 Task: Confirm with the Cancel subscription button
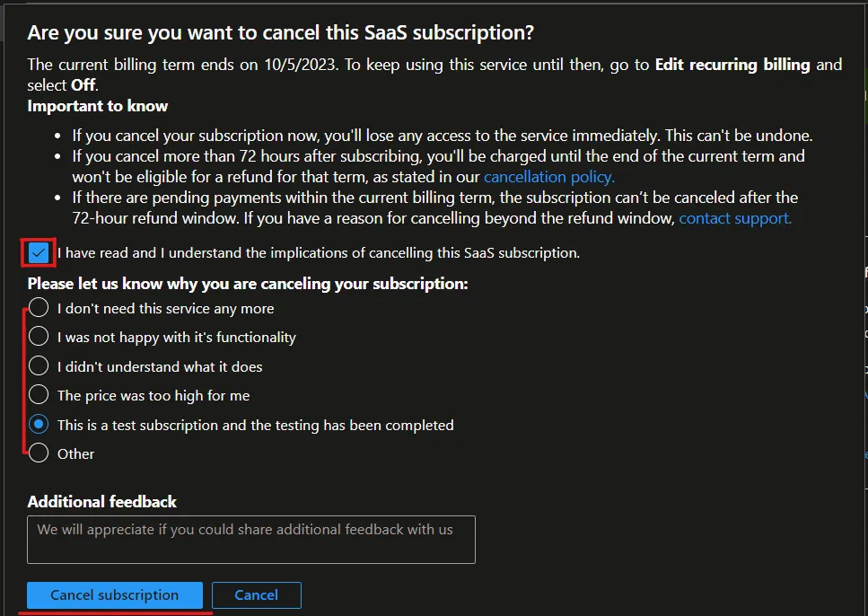click(115, 595)
